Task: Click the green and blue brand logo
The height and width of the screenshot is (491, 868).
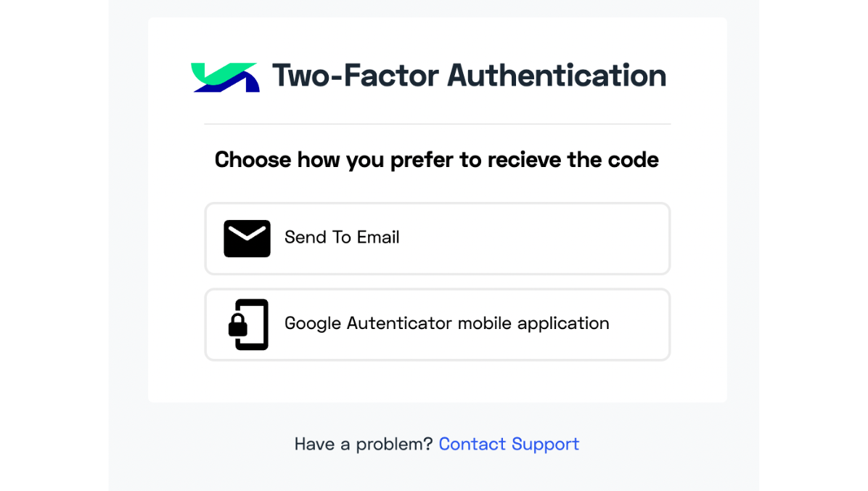Action: pyautogui.click(x=225, y=77)
